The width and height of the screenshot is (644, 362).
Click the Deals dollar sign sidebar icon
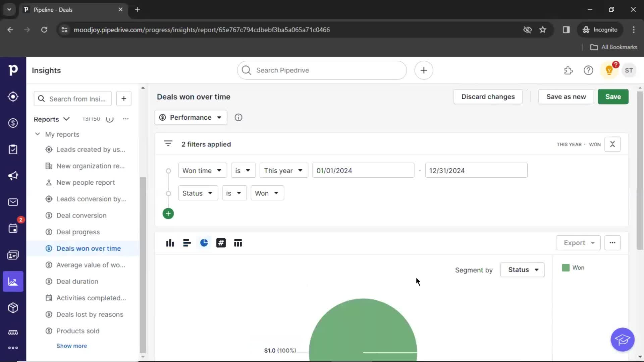point(13,123)
